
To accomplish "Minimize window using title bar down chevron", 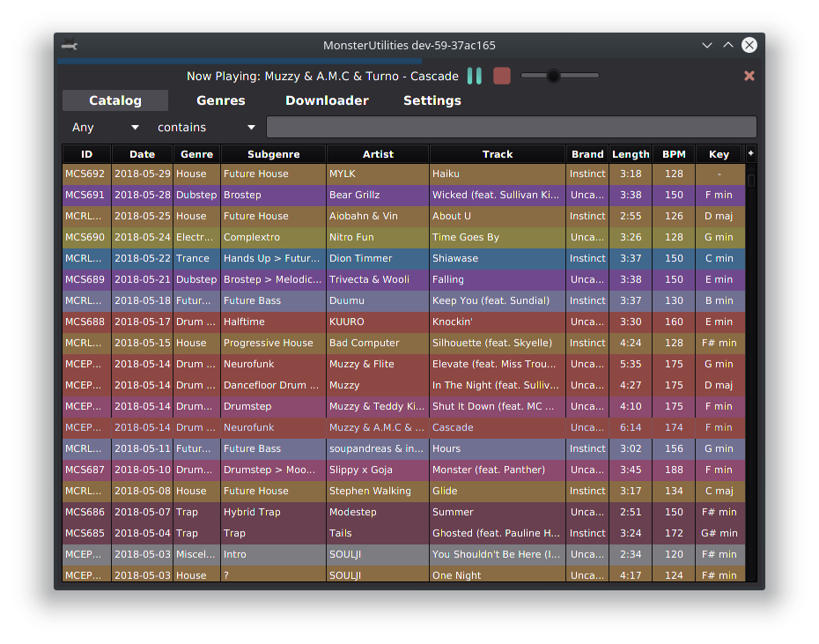I will [706, 46].
